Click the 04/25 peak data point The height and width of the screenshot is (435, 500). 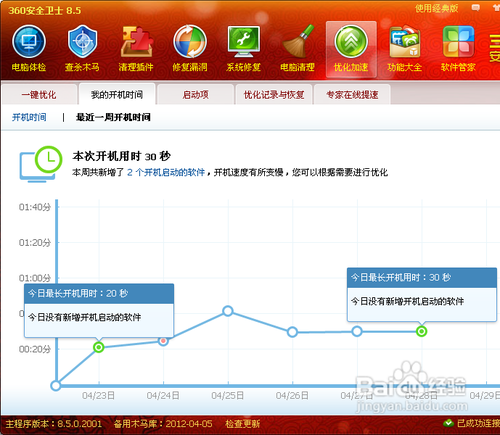pyautogui.click(x=228, y=311)
